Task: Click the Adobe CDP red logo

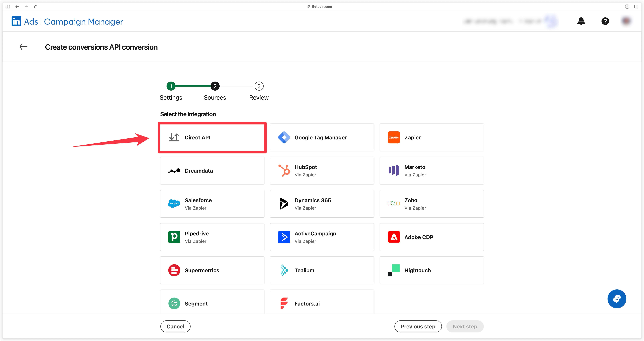Action: [x=394, y=237]
